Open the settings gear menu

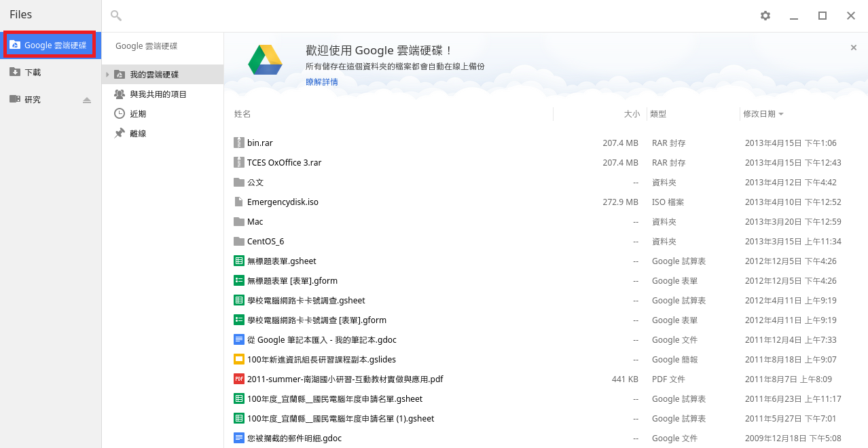point(765,16)
